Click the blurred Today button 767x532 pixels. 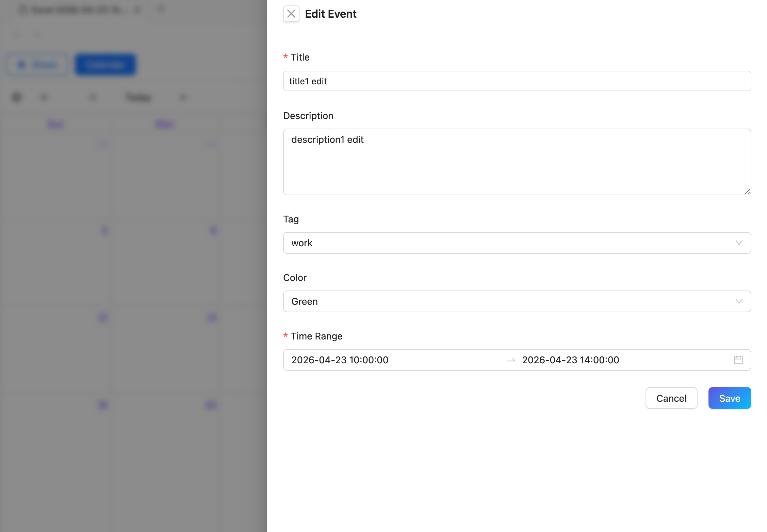138,98
